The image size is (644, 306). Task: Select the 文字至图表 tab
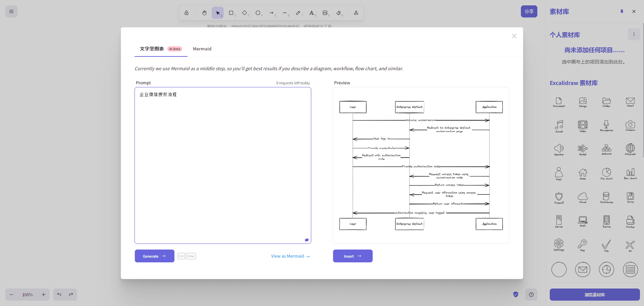152,49
